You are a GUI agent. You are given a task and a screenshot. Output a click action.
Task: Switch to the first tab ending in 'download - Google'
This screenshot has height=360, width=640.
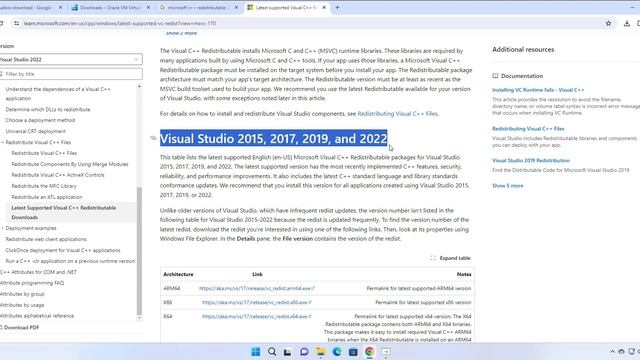click(29, 7)
